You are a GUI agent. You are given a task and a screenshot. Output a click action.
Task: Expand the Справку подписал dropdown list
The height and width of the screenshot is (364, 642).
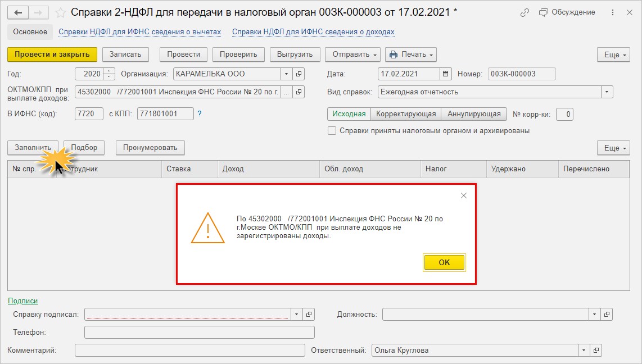click(296, 314)
